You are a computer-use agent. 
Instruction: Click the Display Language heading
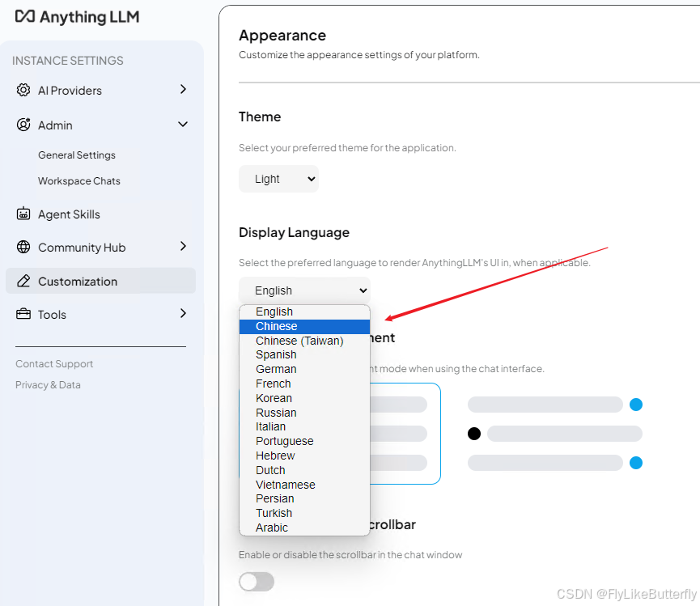point(294,233)
